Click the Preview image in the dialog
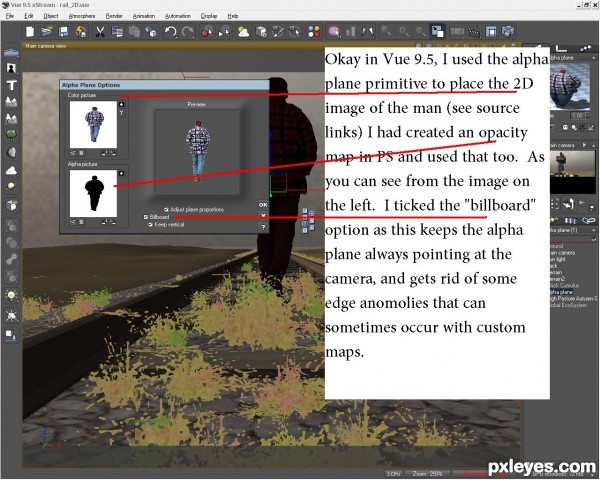 197,151
